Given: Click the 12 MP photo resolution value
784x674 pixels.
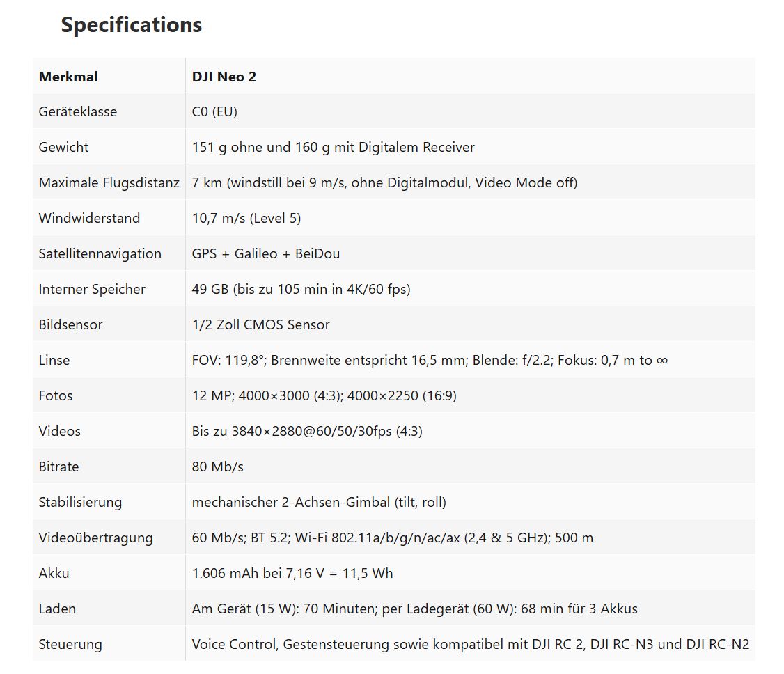Looking at the screenshot, I should pyautogui.click(x=324, y=396).
